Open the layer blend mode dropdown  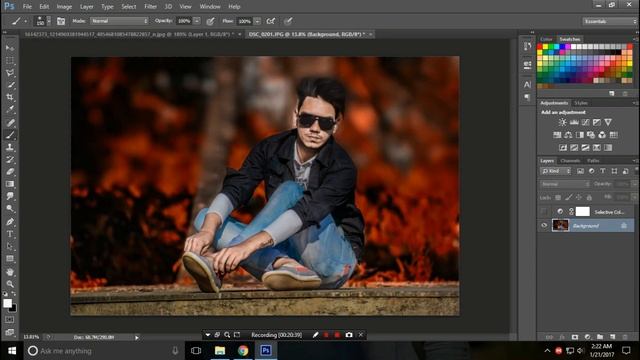565,184
